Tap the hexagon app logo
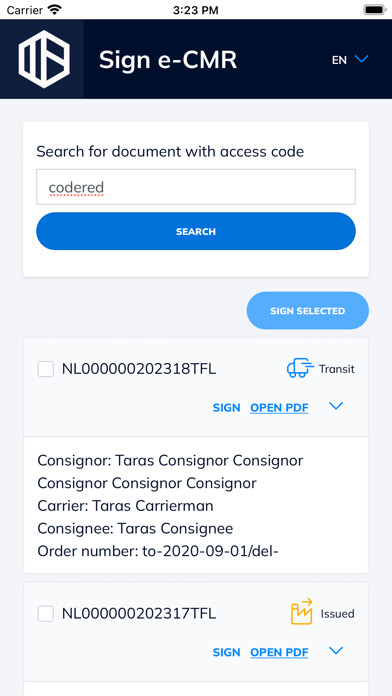 [x=44, y=59]
